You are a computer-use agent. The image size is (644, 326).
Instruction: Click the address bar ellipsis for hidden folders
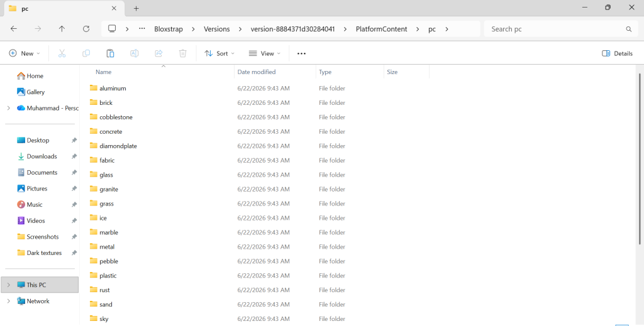142,29
